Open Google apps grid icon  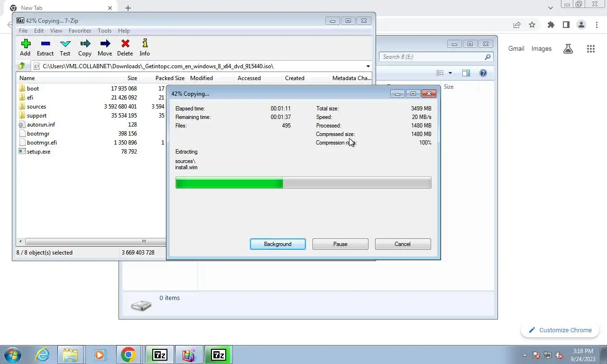(590, 48)
